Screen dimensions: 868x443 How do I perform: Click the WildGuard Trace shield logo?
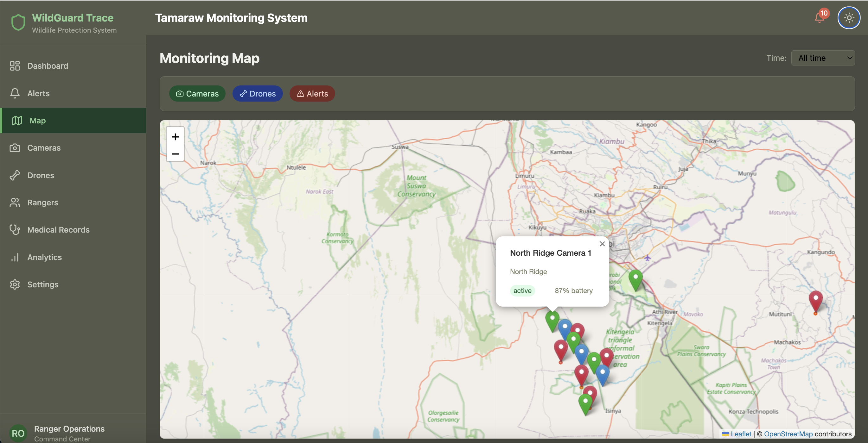tap(18, 22)
